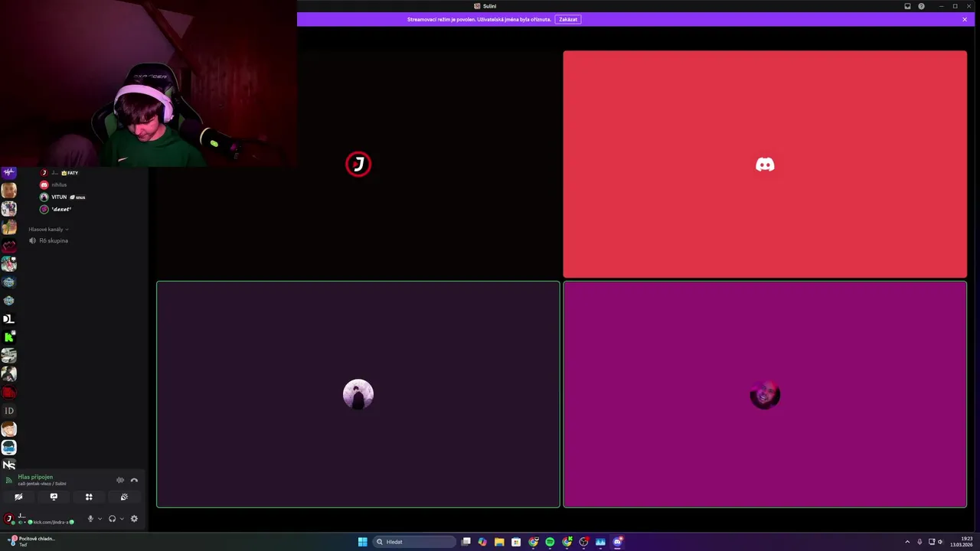Disable streamer mode via Zakázat button
980x551 pixels.
click(568, 19)
